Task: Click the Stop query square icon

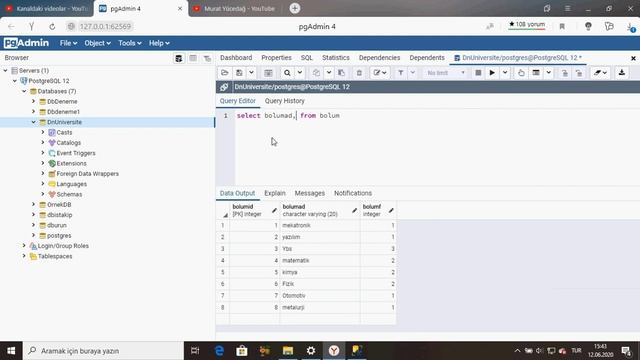Action: click(x=478, y=73)
